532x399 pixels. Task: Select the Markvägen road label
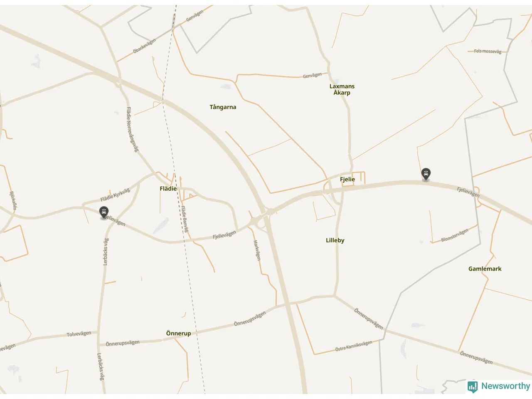(x=257, y=250)
